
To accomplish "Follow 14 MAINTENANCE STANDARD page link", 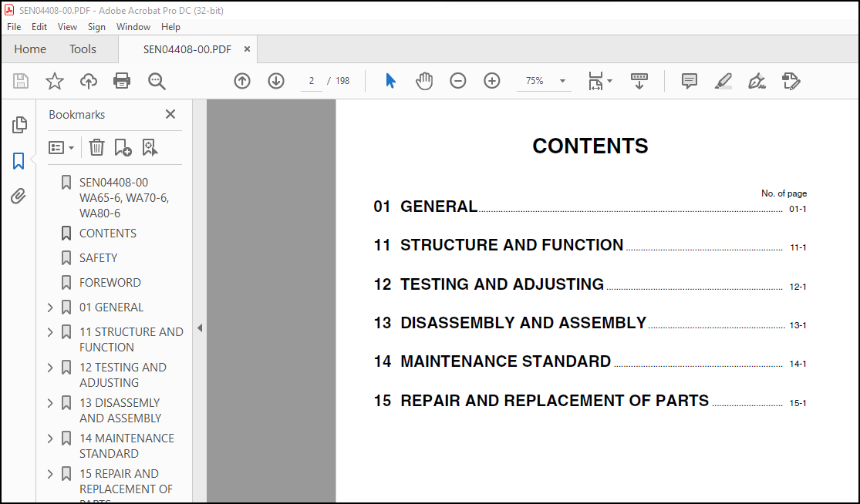I will (x=590, y=361).
